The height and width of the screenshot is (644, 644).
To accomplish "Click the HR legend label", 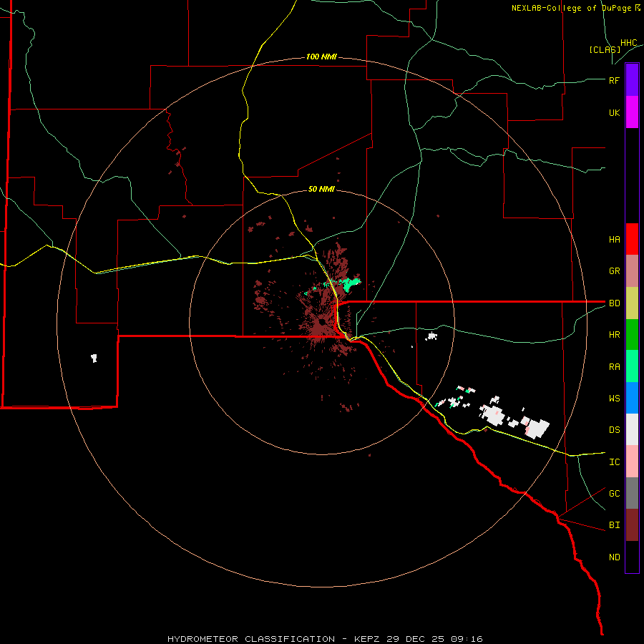I will tap(614, 335).
